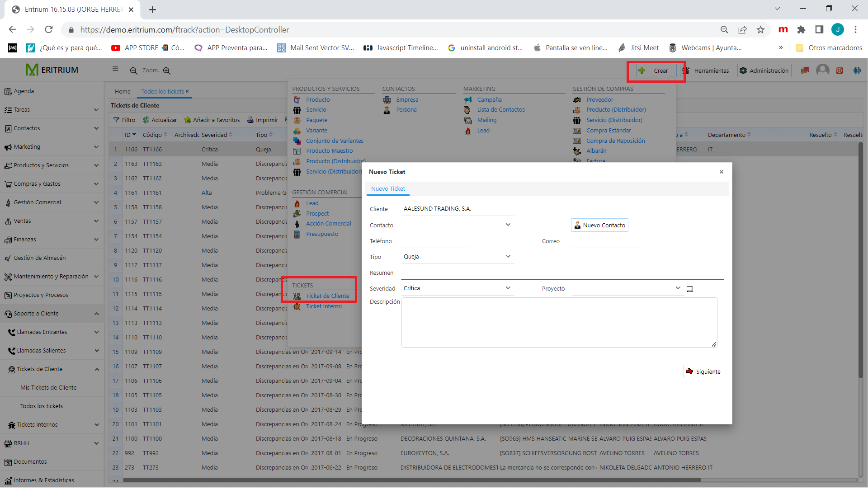Click the square toggle next to Proyecto
868x489 pixels.
tap(690, 288)
